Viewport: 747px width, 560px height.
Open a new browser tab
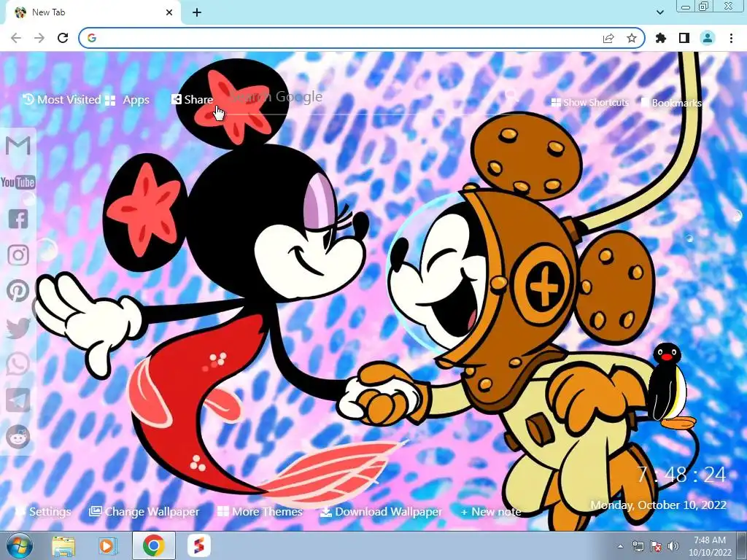click(197, 13)
